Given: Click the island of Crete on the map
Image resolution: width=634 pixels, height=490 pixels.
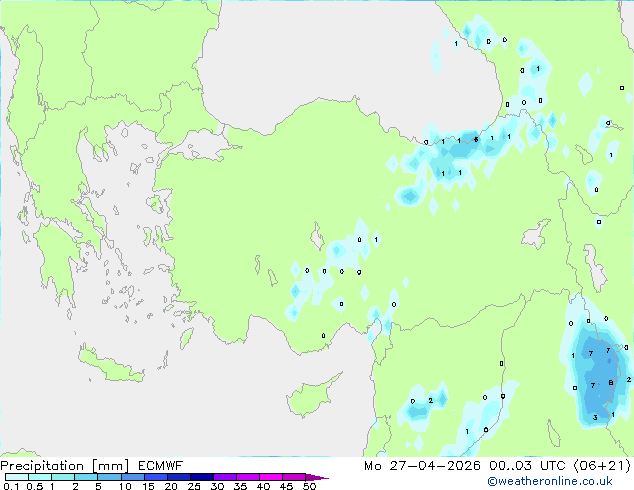Looking at the screenshot, I should tap(110, 365).
